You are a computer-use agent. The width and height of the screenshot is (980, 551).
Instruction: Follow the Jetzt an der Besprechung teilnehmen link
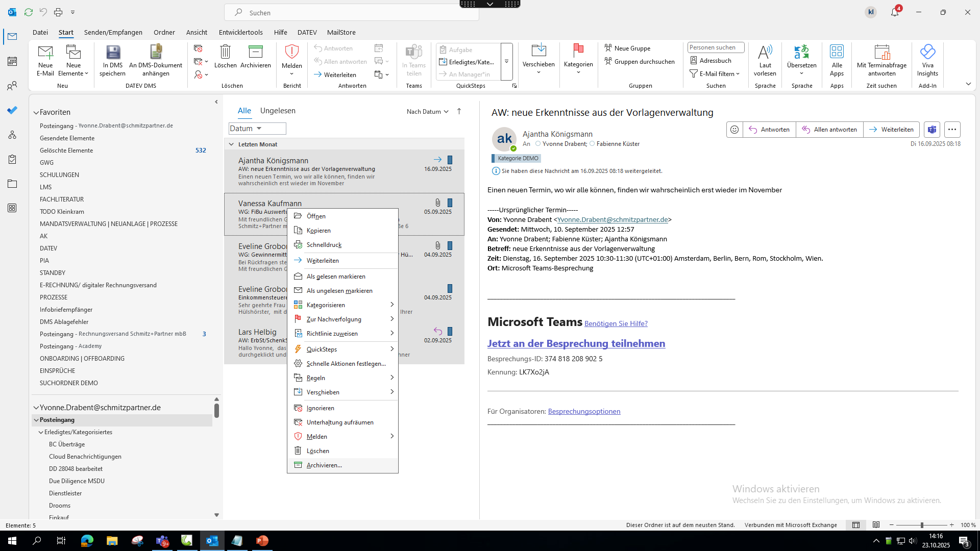pyautogui.click(x=576, y=343)
